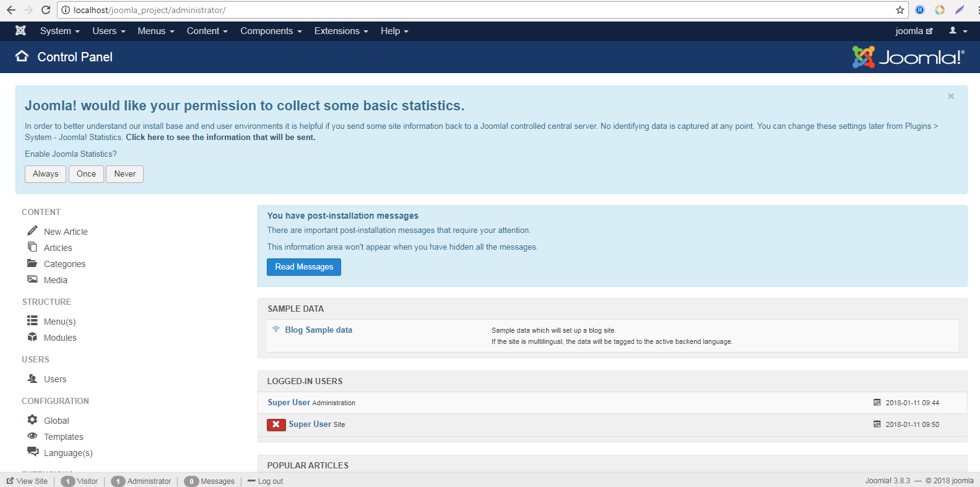The width and height of the screenshot is (980, 487).
Task: Choose Never for Joomla Statistics
Action: coord(124,174)
